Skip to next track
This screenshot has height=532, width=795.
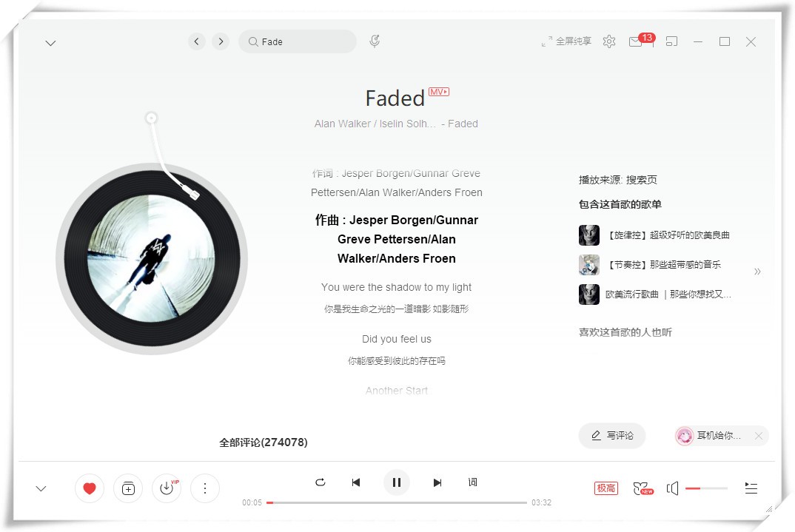[x=437, y=482]
